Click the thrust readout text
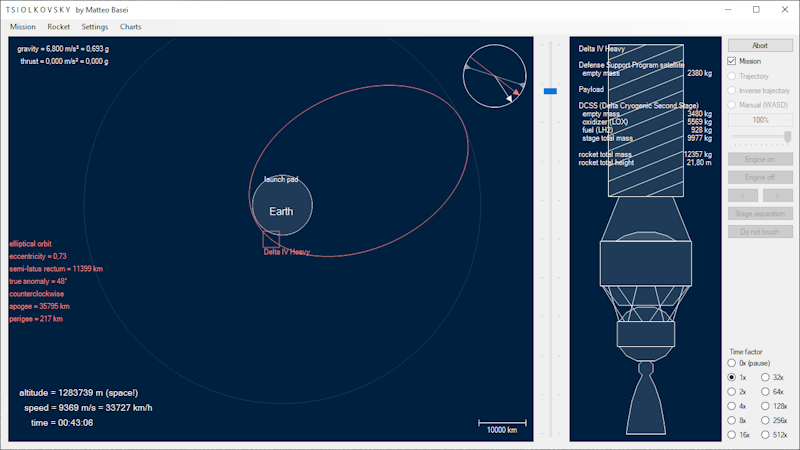 64,61
